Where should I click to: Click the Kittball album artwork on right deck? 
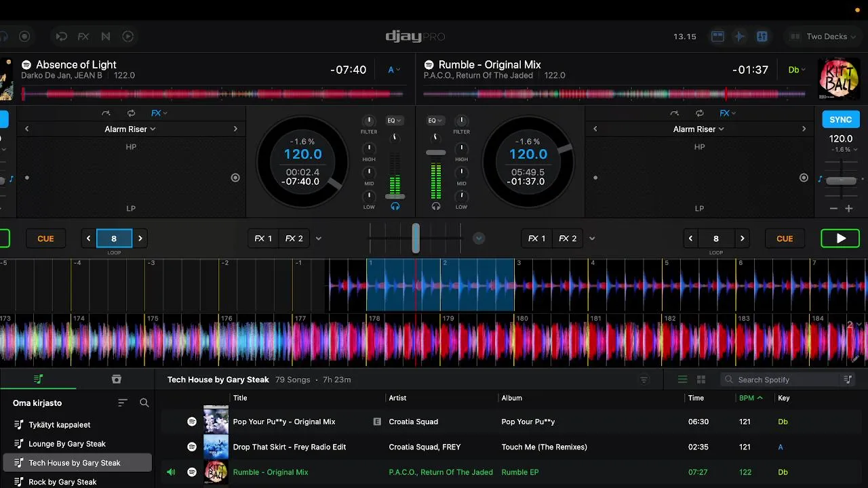point(839,79)
